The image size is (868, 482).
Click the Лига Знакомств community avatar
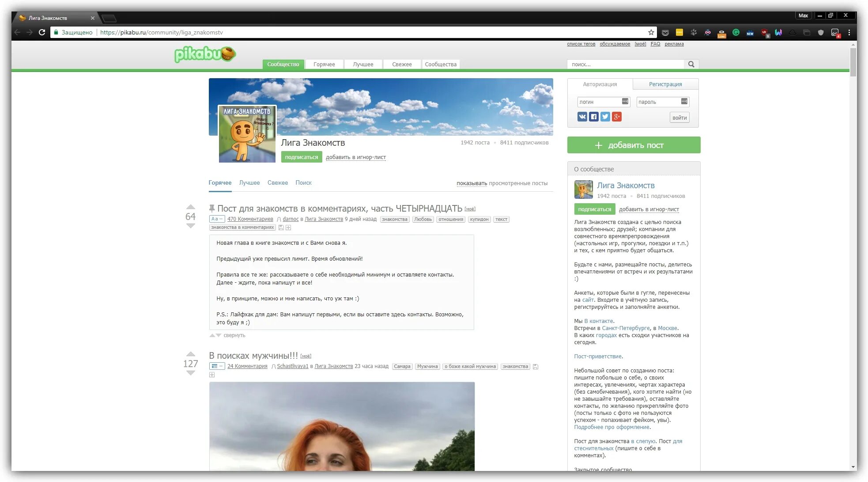point(247,134)
